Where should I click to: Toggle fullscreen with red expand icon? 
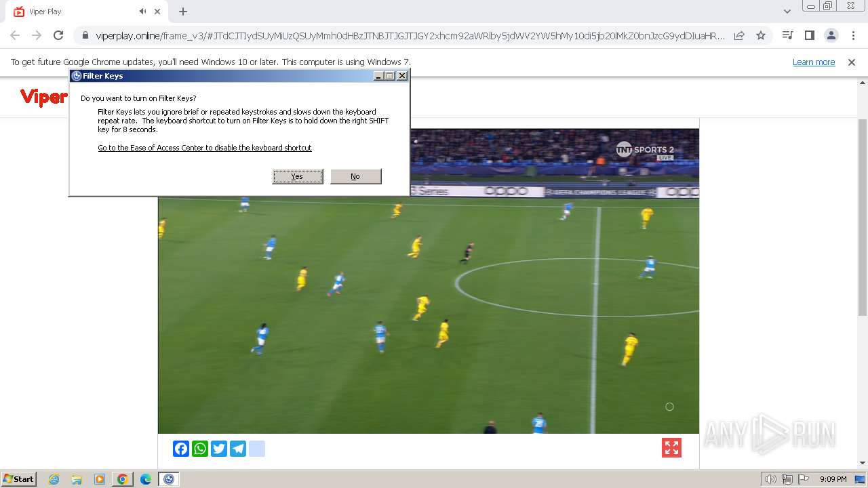671,448
